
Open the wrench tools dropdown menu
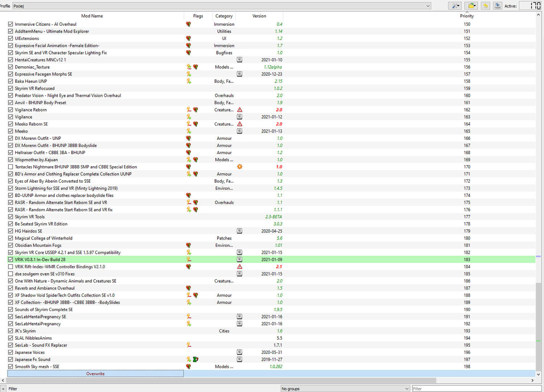tap(455, 6)
